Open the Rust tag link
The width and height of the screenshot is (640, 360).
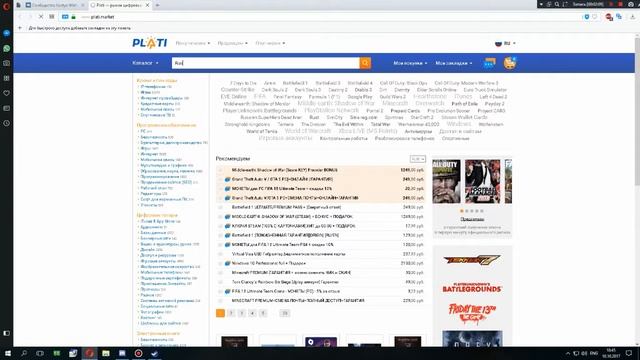coord(314,117)
